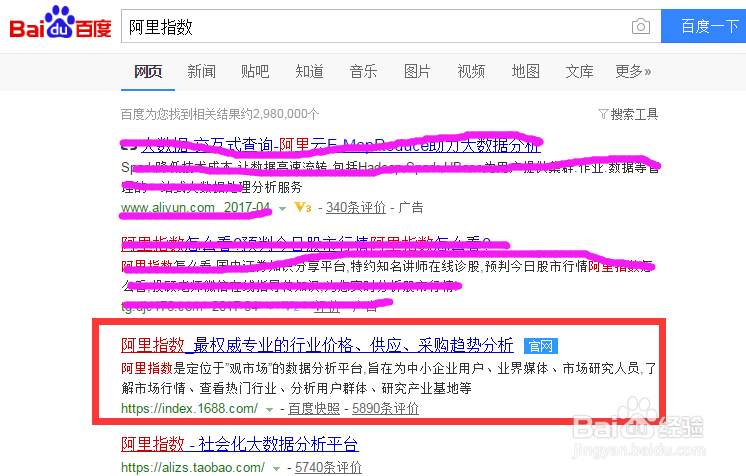
Task: Open the 文库 tab
Action: point(579,71)
